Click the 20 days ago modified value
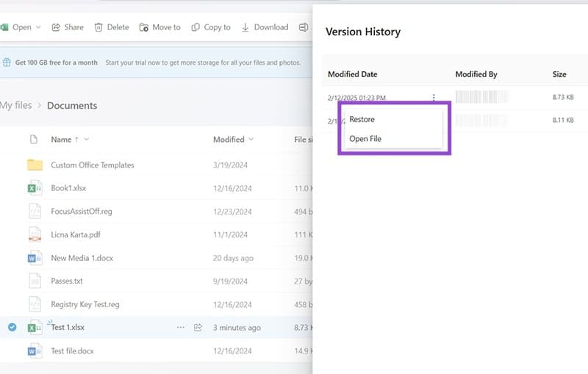This screenshot has height=374, width=588. (x=233, y=258)
